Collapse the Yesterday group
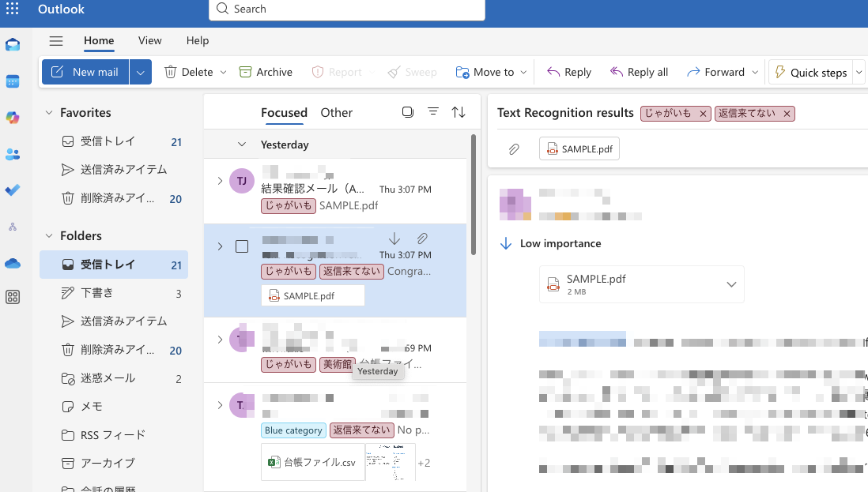 [x=242, y=145]
